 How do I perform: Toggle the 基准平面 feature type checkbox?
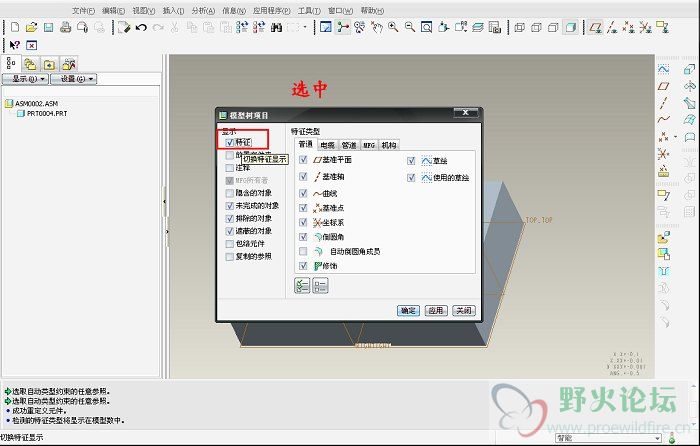(303, 159)
